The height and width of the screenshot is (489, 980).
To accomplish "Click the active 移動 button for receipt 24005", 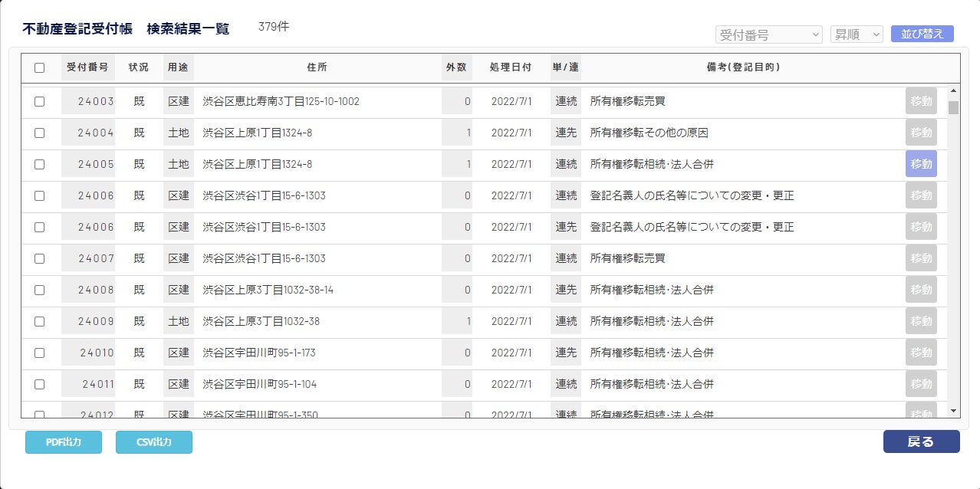I will [x=921, y=164].
